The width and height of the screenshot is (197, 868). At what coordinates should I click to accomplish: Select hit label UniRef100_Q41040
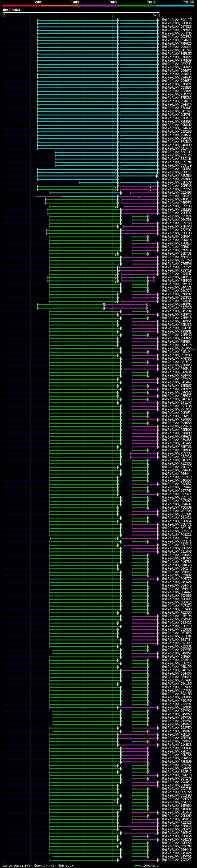177,148
